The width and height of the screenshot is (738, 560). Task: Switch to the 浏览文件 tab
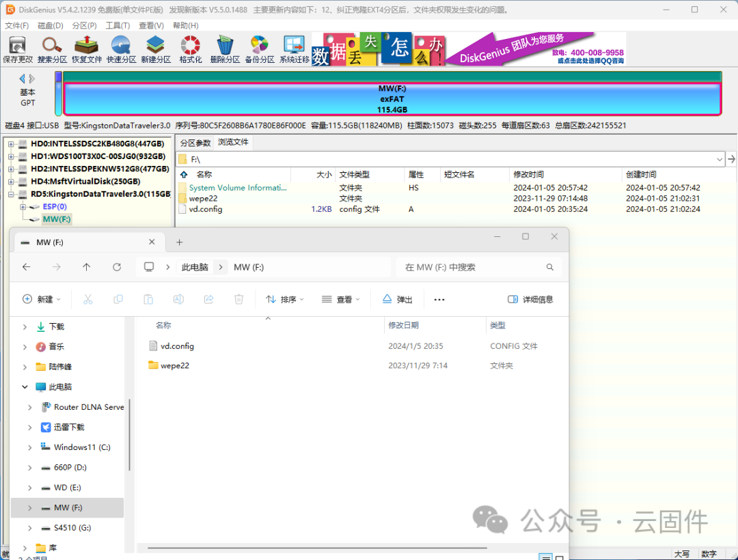coord(233,142)
